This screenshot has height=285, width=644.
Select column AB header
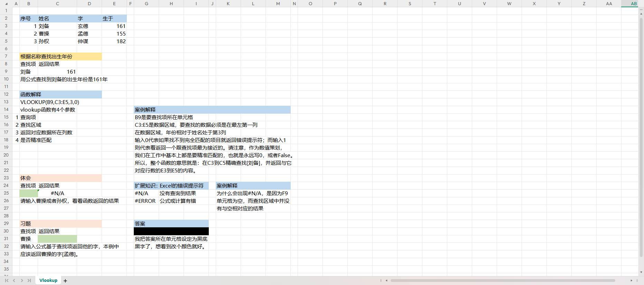[x=633, y=3]
